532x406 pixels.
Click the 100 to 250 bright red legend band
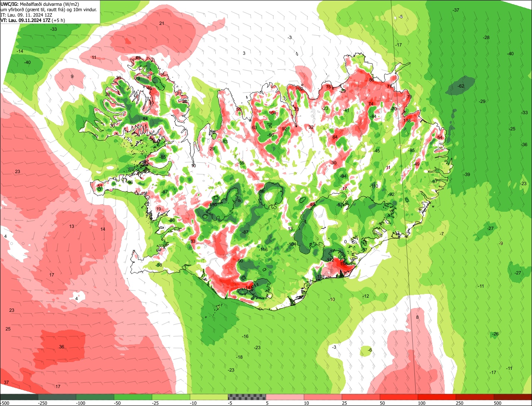pyautogui.click(x=437, y=397)
